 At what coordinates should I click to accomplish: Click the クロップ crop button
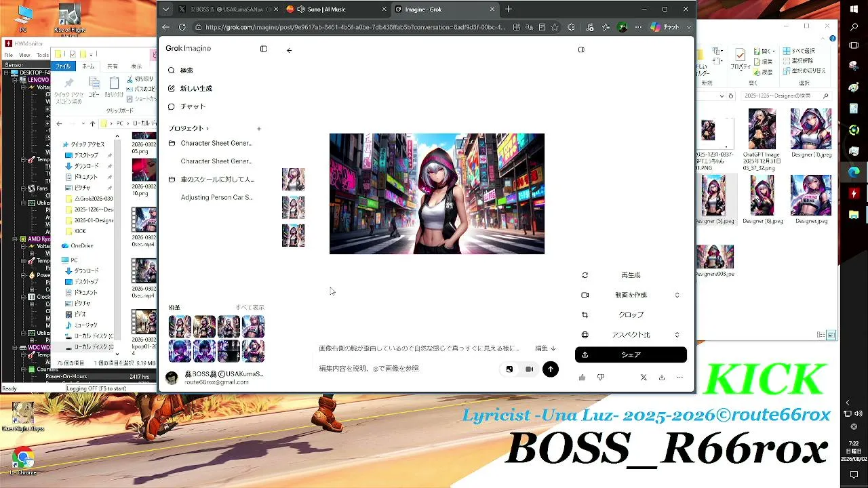click(631, 315)
